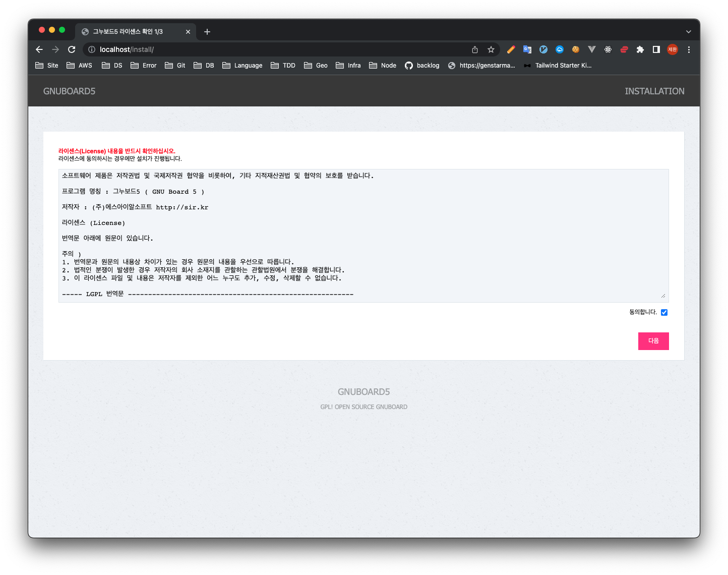Uncheck the 동의합니다 agreement checkbox
This screenshot has height=575, width=728.
point(664,312)
